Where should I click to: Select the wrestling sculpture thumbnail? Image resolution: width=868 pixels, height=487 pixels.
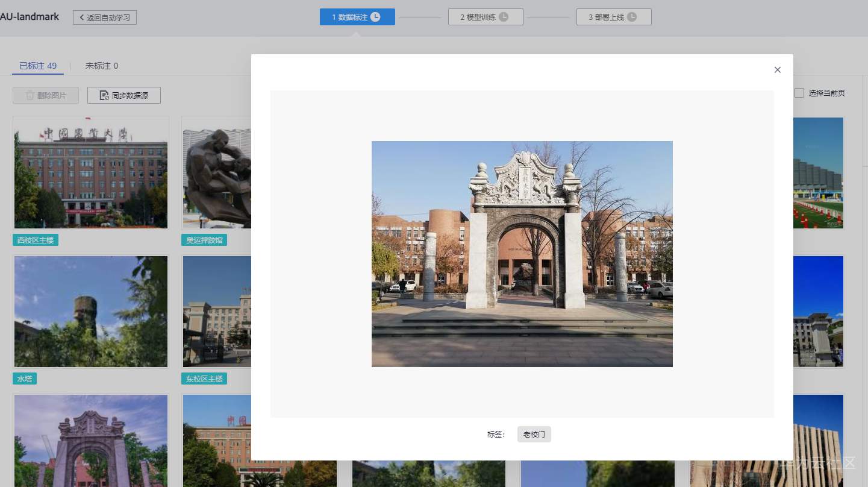point(217,172)
